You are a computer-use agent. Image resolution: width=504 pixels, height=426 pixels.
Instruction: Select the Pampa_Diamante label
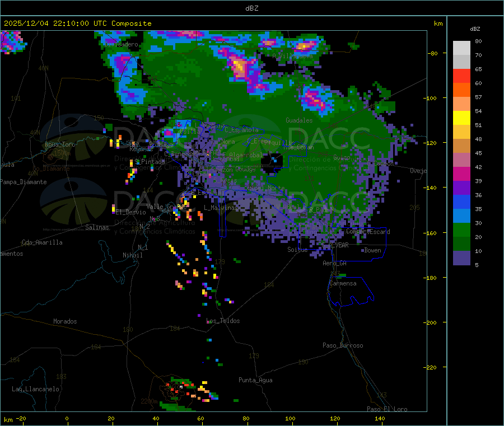pyautogui.click(x=23, y=182)
